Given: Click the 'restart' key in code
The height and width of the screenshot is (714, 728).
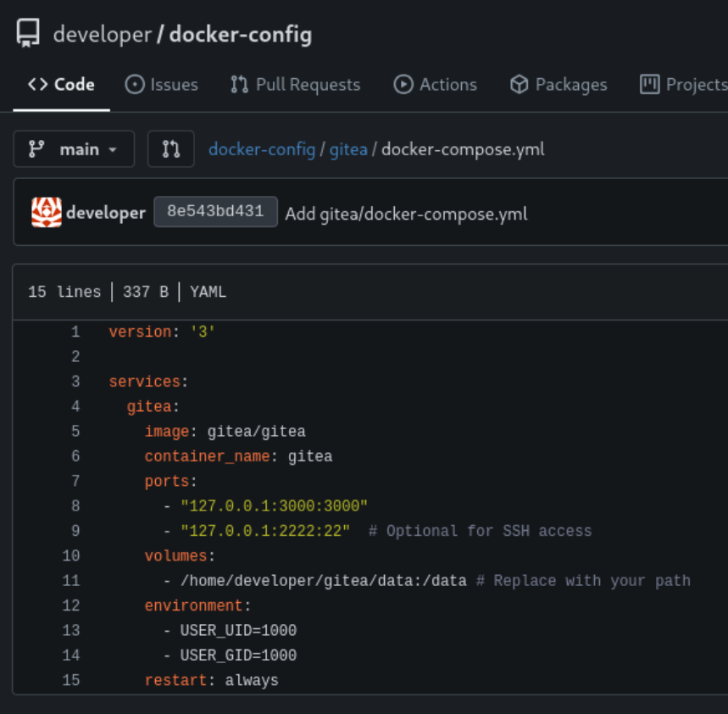Looking at the screenshot, I should [175, 680].
